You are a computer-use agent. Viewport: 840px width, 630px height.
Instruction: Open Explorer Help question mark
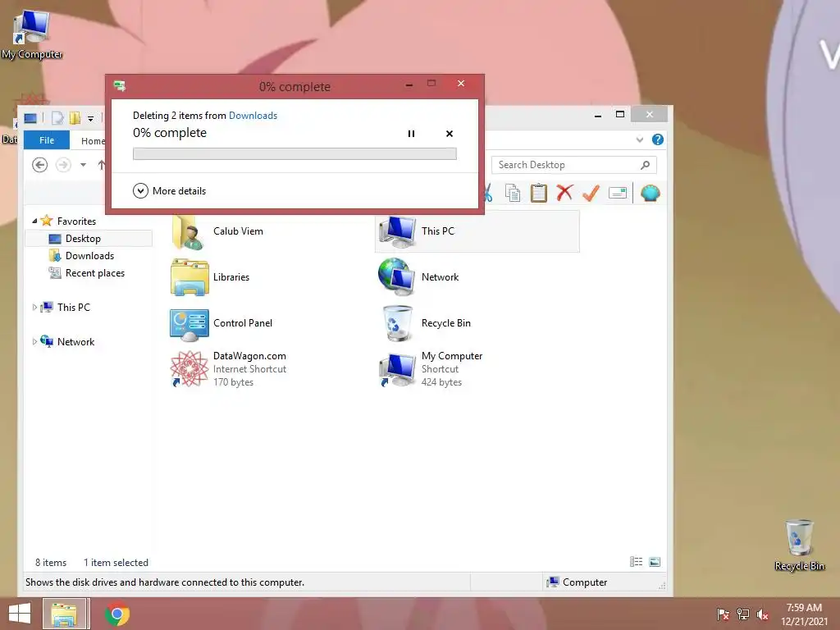click(657, 139)
